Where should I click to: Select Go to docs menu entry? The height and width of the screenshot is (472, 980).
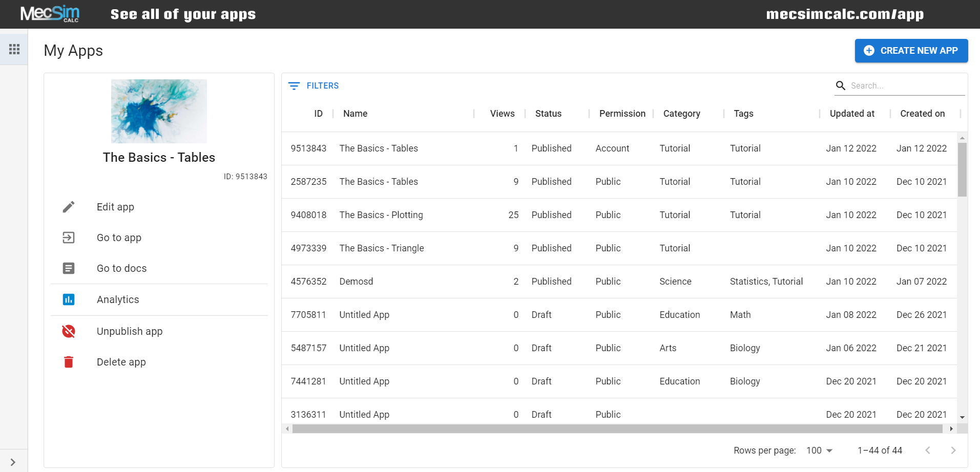pos(159,268)
